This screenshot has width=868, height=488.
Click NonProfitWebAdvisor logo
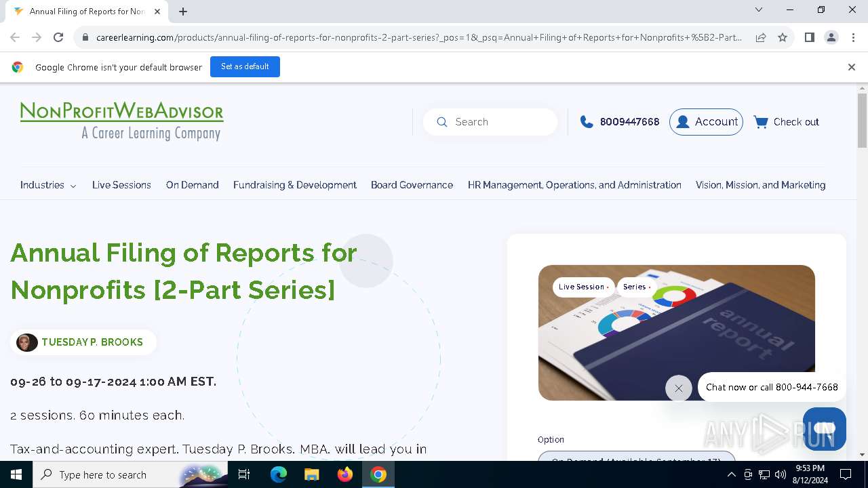122,121
